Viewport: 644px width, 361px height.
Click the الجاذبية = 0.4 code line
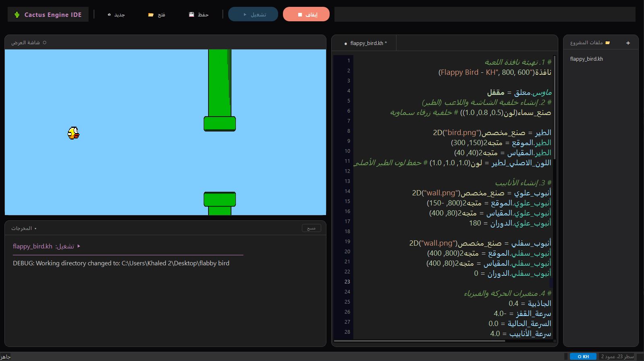pyautogui.click(x=530, y=304)
